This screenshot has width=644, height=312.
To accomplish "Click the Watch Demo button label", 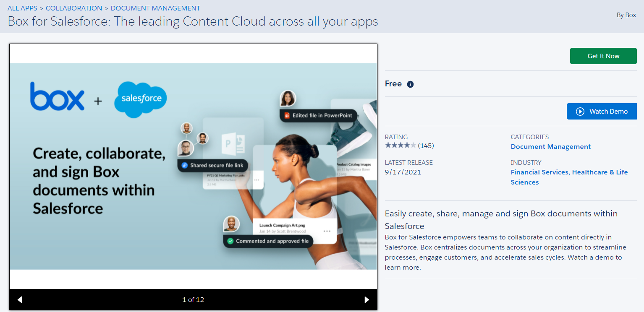I will 608,112.
